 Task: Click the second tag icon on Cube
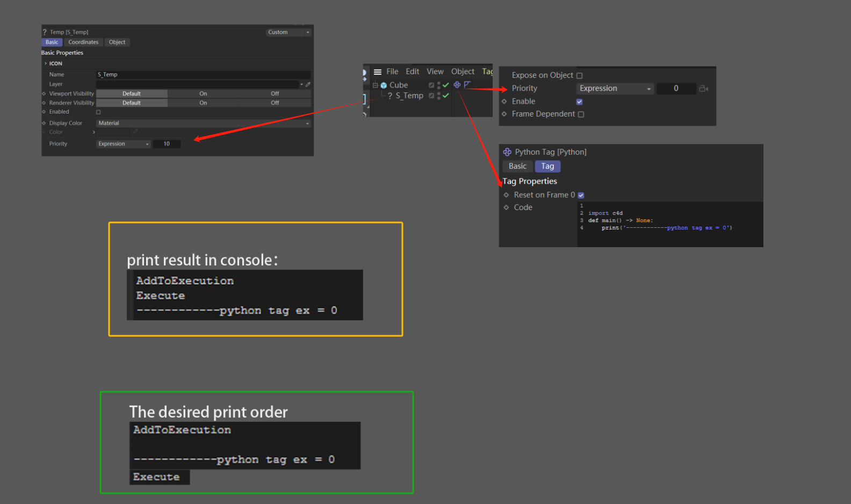click(x=467, y=85)
